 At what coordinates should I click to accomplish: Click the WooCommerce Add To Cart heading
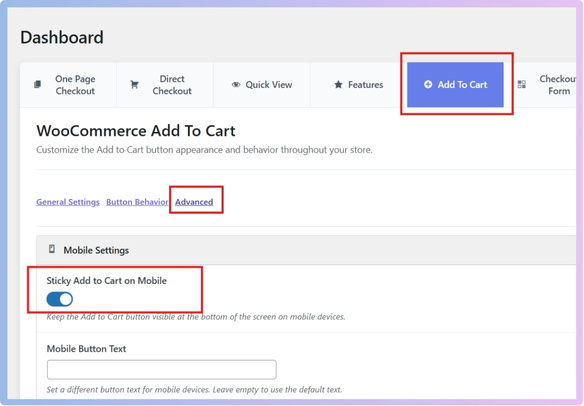(x=136, y=131)
